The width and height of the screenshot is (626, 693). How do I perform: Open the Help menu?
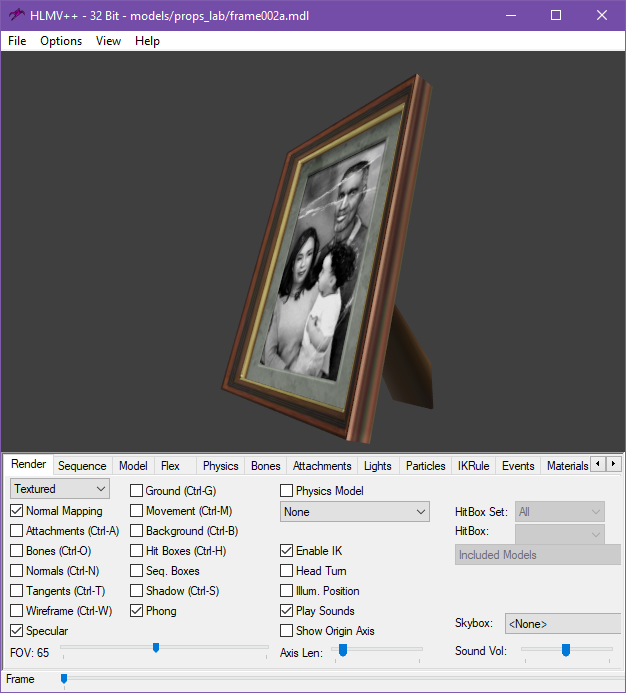(x=147, y=41)
